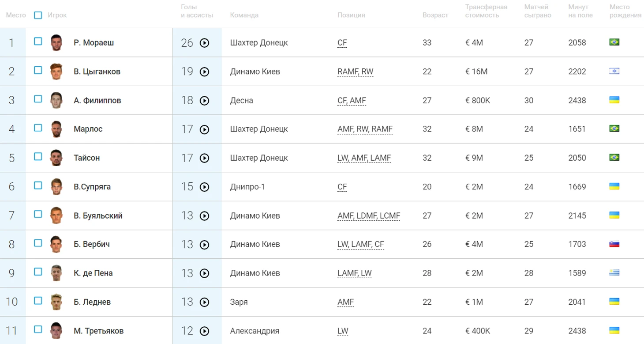Open the player profile for В. Цыганков

97,72
